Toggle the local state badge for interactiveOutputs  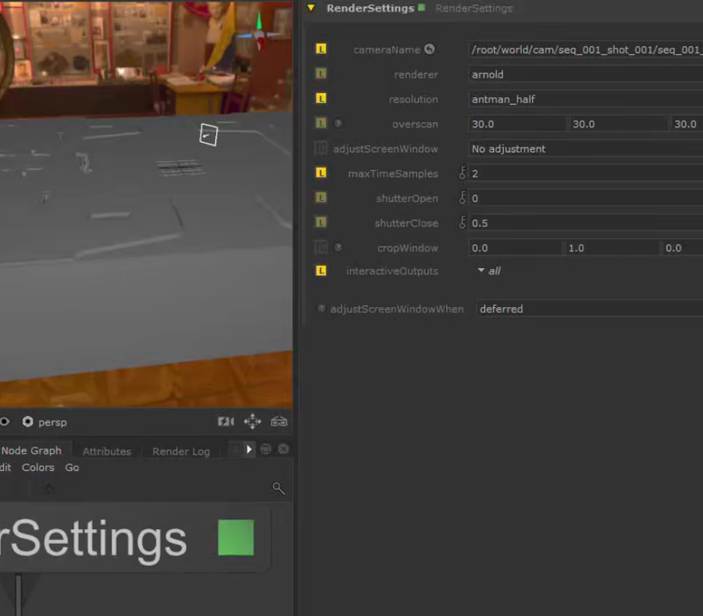click(x=321, y=271)
